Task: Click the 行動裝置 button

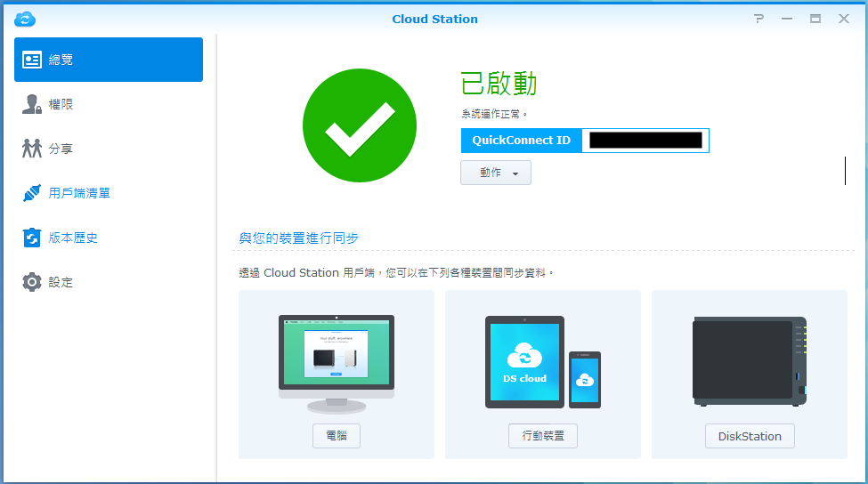Action: coord(542,436)
